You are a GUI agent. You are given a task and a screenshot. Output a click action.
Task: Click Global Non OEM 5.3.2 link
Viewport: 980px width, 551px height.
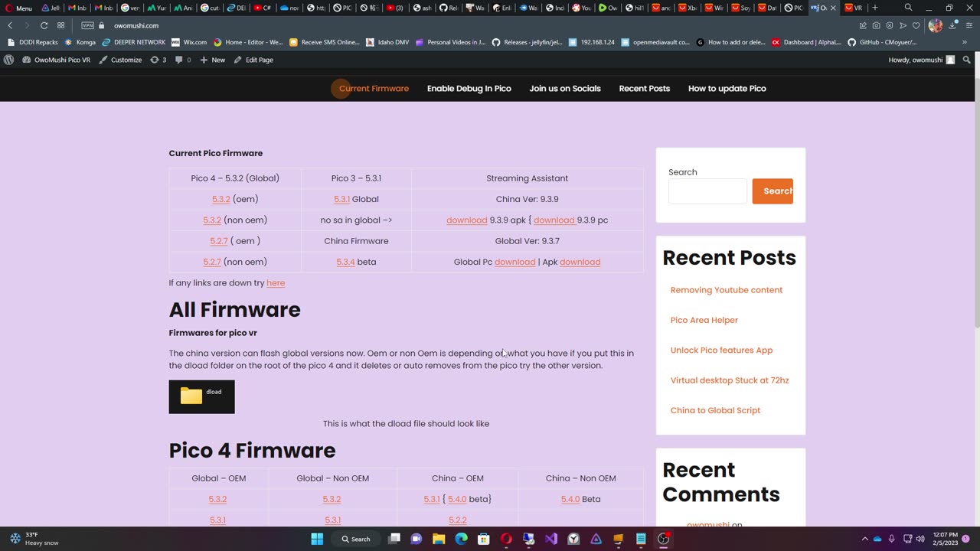coord(332,499)
